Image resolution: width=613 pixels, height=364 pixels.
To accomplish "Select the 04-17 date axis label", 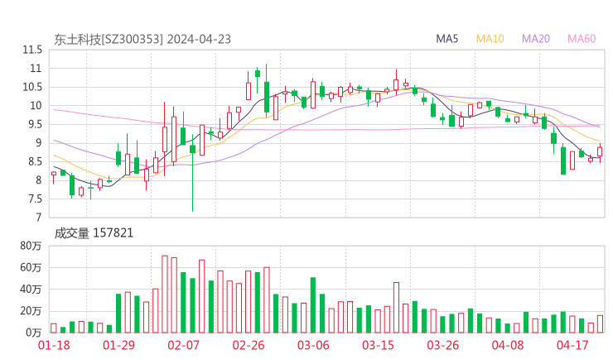I will click(572, 345).
